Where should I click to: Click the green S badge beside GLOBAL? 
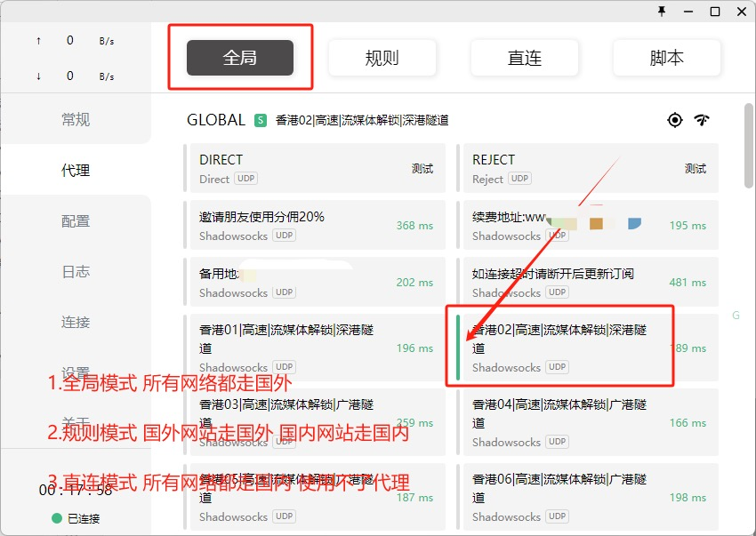[260, 120]
